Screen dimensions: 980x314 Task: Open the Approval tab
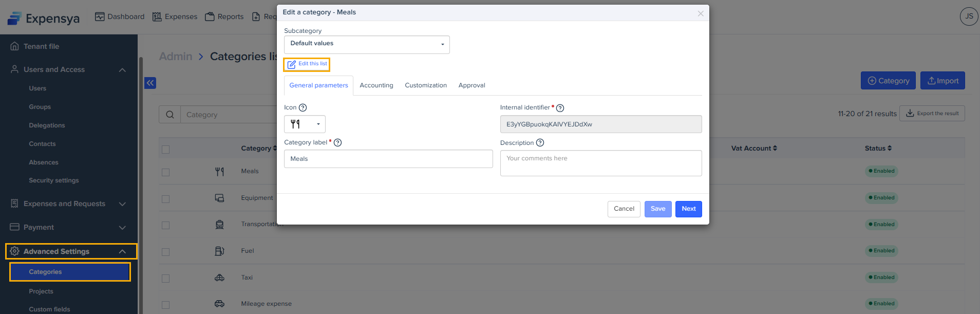coord(472,85)
